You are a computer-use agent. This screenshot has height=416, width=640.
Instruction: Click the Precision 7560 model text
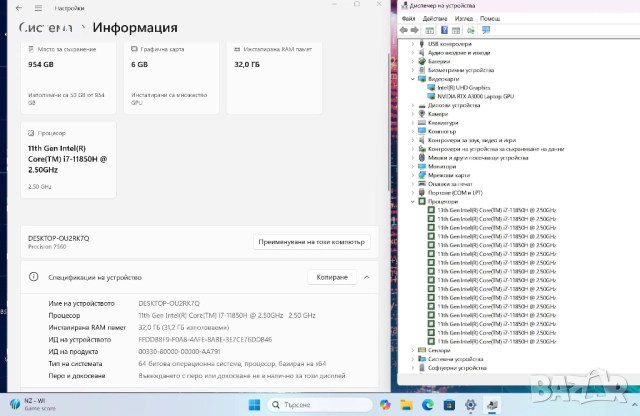click(x=47, y=247)
